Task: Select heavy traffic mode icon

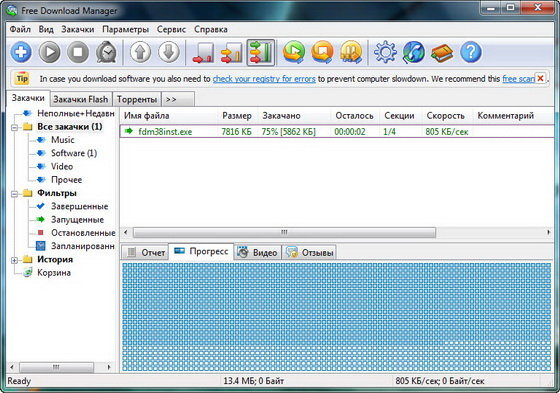Action: [x=261, y=53]
